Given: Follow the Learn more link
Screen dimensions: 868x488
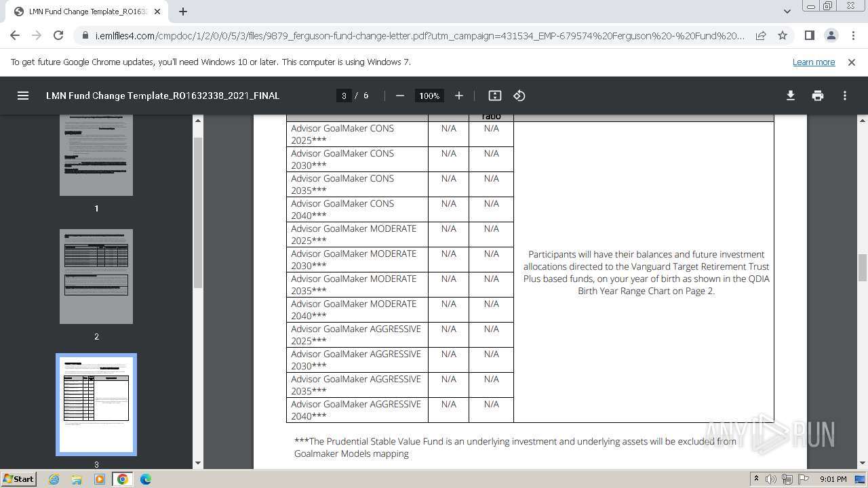Looking at the screenshot, I should point(814,62).
